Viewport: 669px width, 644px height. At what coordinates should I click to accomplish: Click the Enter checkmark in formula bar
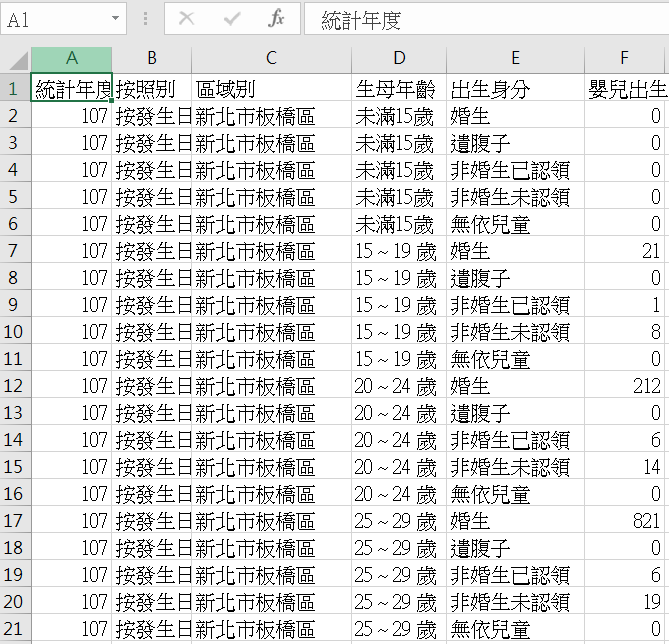[x=232, y=19]
